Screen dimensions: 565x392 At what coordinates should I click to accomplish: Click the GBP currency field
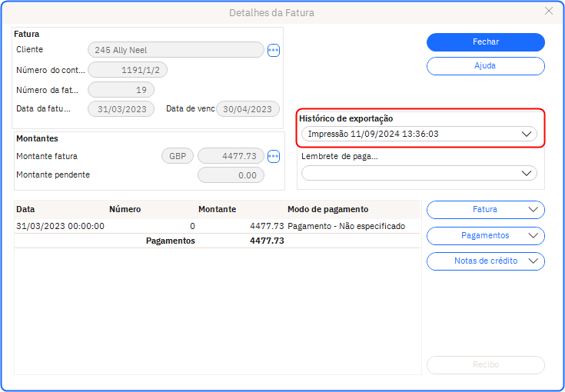(x=177, y=156)
